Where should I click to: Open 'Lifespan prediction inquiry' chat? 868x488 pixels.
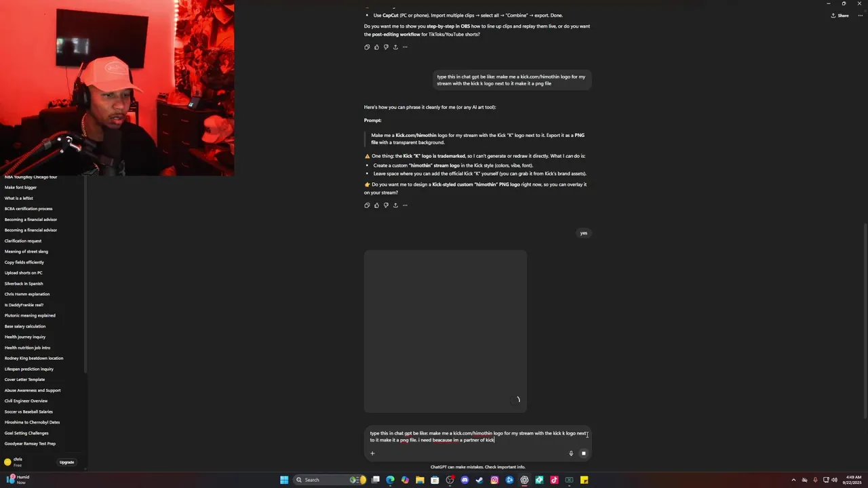pos(29,369)
